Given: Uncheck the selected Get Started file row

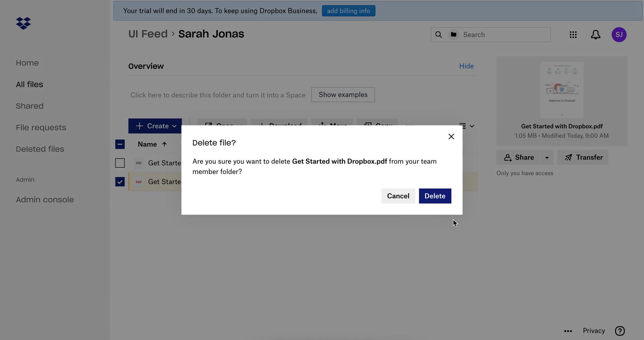Looking at the screenshot, I should [x=120, y=182].
